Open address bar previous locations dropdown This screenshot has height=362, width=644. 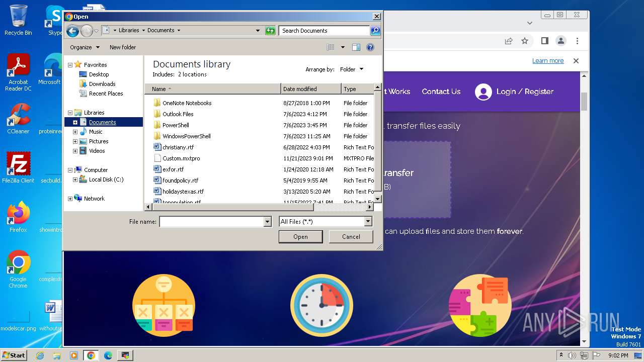258,31
